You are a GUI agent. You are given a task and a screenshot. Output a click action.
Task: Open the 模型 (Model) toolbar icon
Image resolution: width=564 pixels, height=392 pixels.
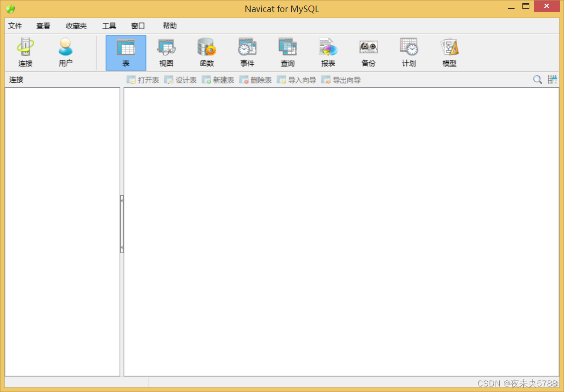[x=449, y=53]
